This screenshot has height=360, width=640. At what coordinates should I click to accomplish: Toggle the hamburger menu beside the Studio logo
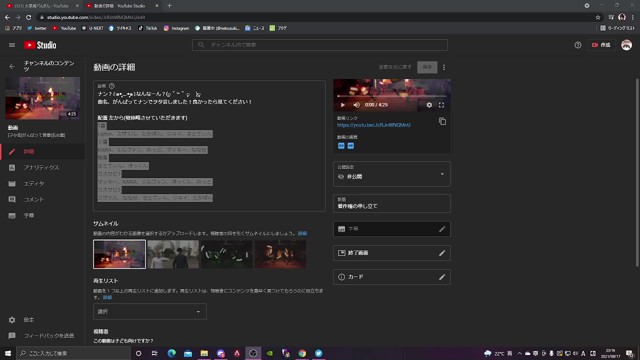(12, 45)
